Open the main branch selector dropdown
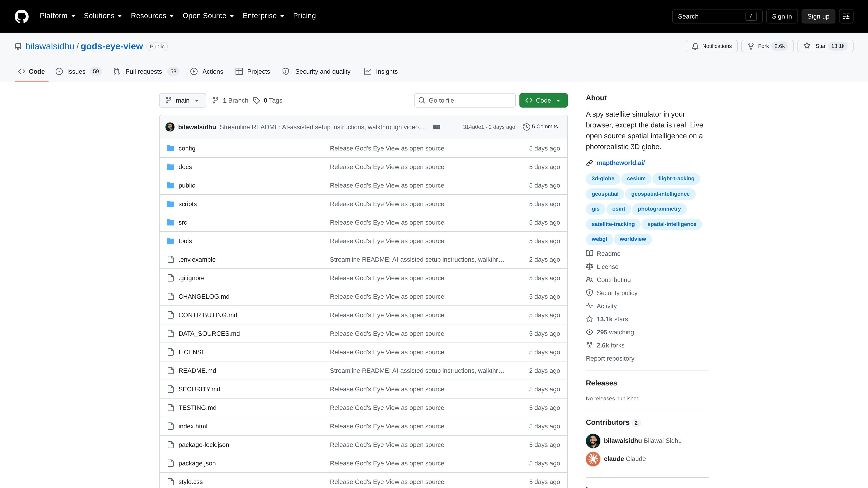The width and height of the screenshot is (868, 488). click(182, 100)
